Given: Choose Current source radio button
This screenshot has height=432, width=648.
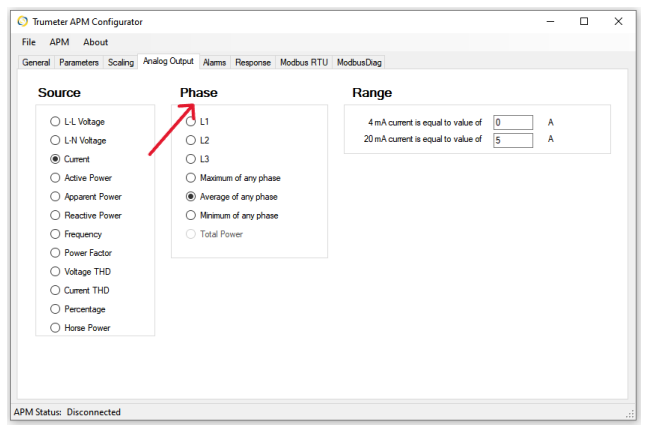Looking at the screenshot, I should (70, 159).
